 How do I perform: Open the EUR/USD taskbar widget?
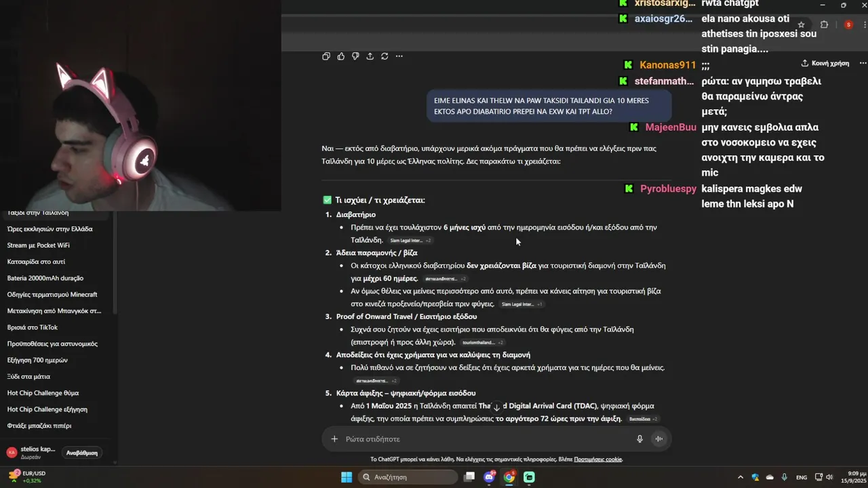27,477
